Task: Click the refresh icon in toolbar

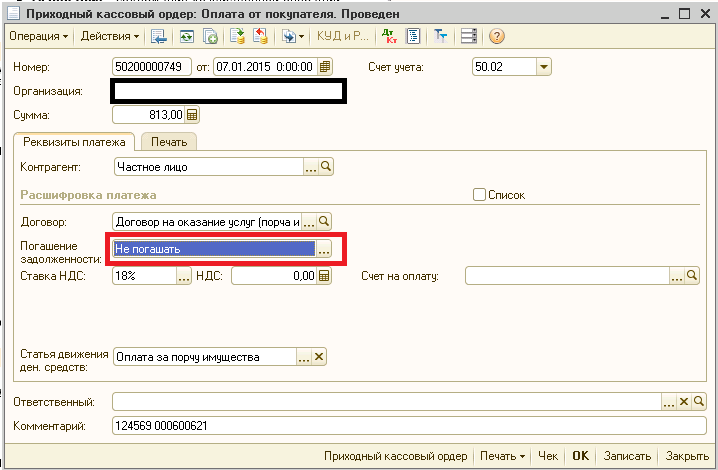Action: pyautogui.click(x=186, y=37)
